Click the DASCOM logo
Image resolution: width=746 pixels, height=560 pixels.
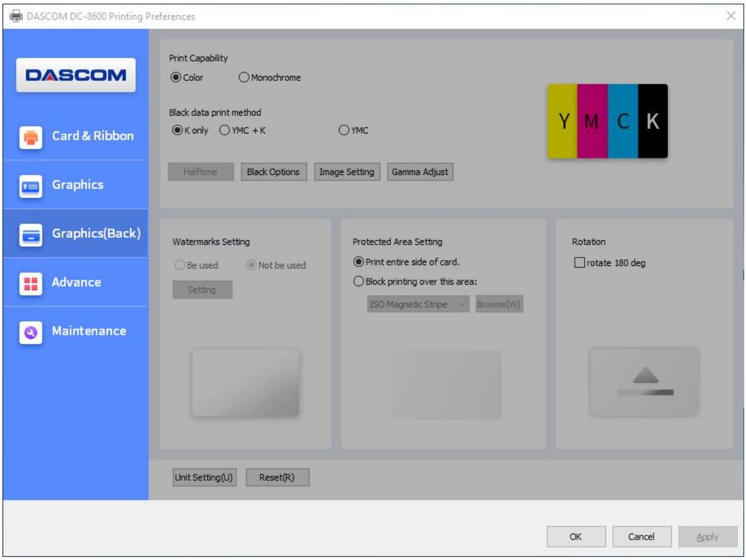(x=75, y=75)
